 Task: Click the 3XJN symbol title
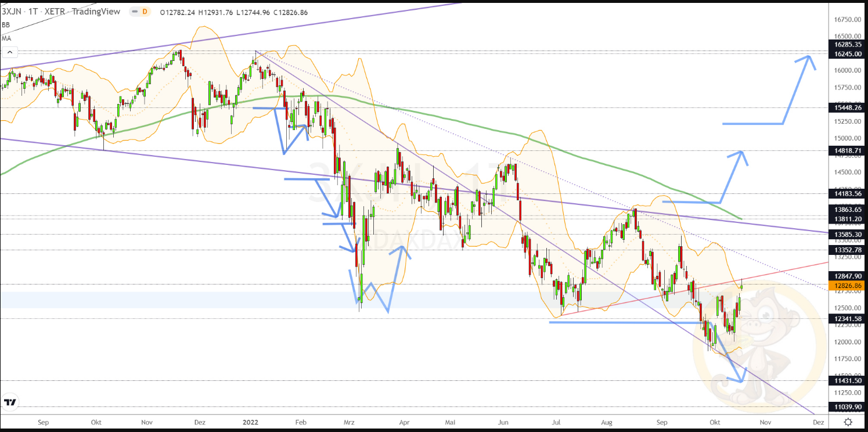coord(12,12)
